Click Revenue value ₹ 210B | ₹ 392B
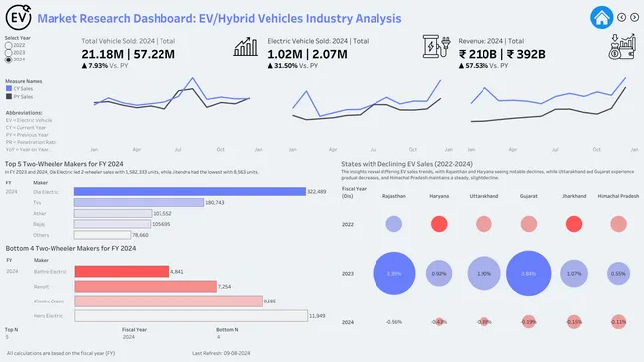 [501, 54]
